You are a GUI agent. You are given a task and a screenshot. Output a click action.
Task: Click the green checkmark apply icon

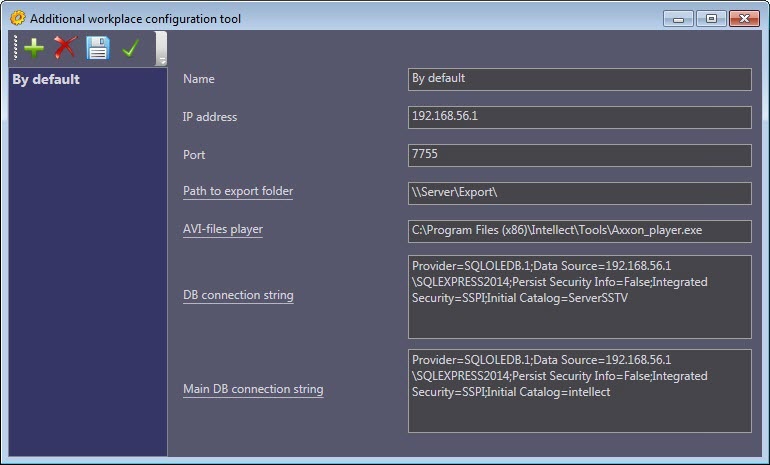click(x=129, y=47)
